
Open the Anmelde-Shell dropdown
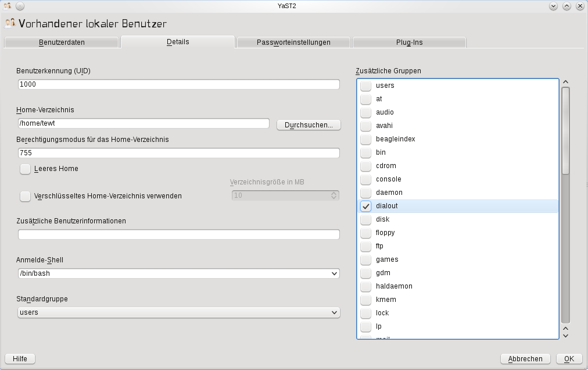(179, 273)
